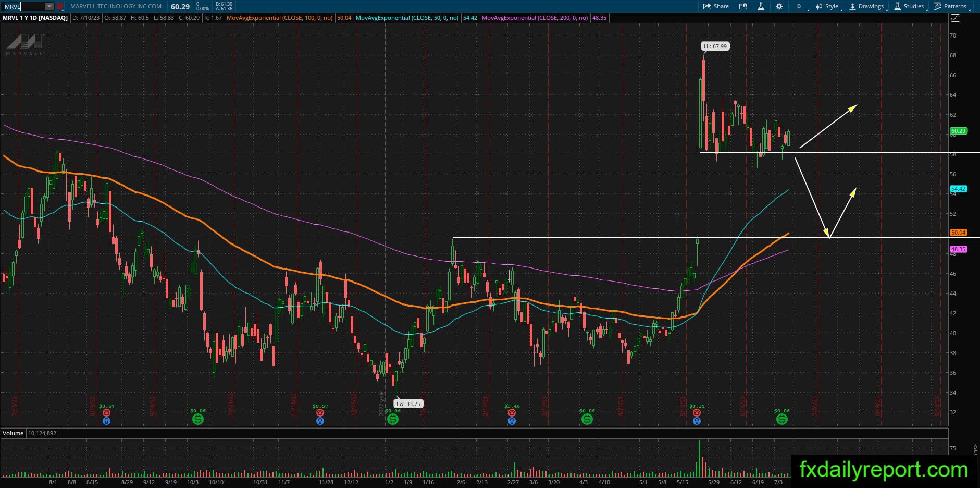Click the price scale curve icon
Screen dimensions: 980x488
tap(955, 18)
